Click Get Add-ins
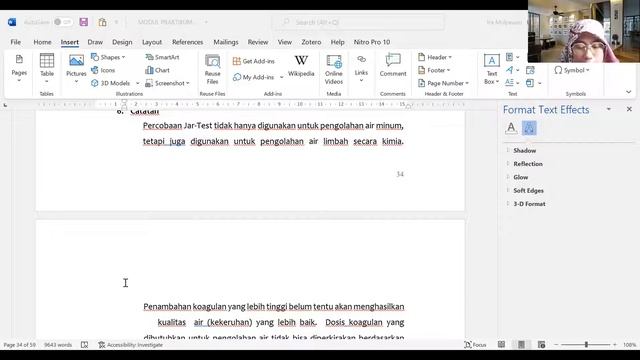 [253, 61]
